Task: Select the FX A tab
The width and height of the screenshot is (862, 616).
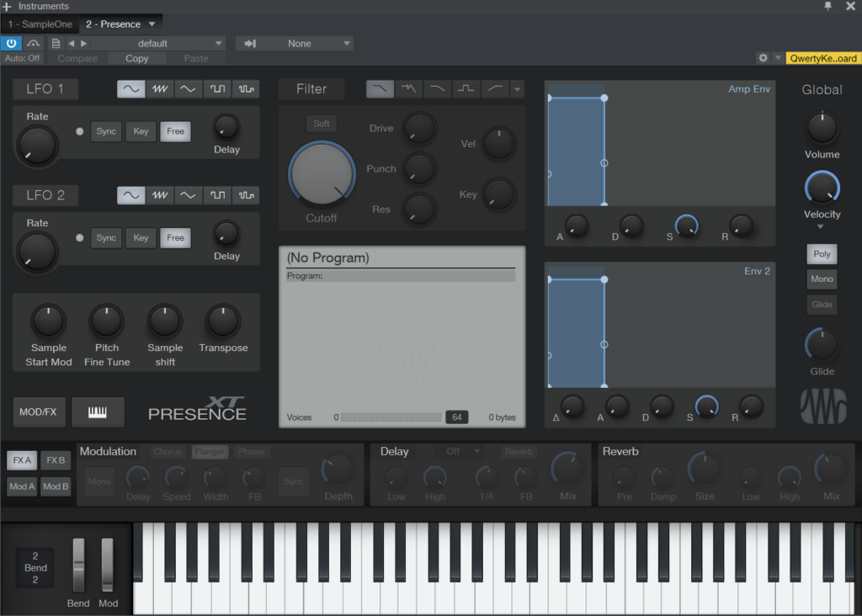Action: [x=22, y=460]
